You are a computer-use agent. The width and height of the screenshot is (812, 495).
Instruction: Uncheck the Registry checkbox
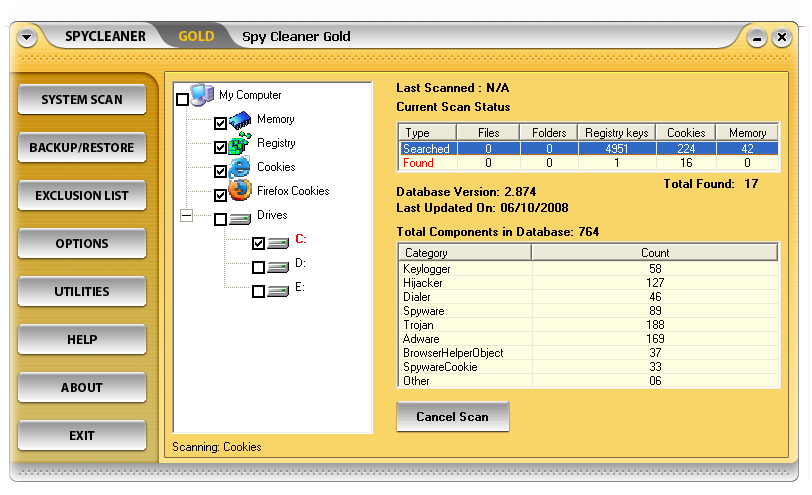click(220, 147)
